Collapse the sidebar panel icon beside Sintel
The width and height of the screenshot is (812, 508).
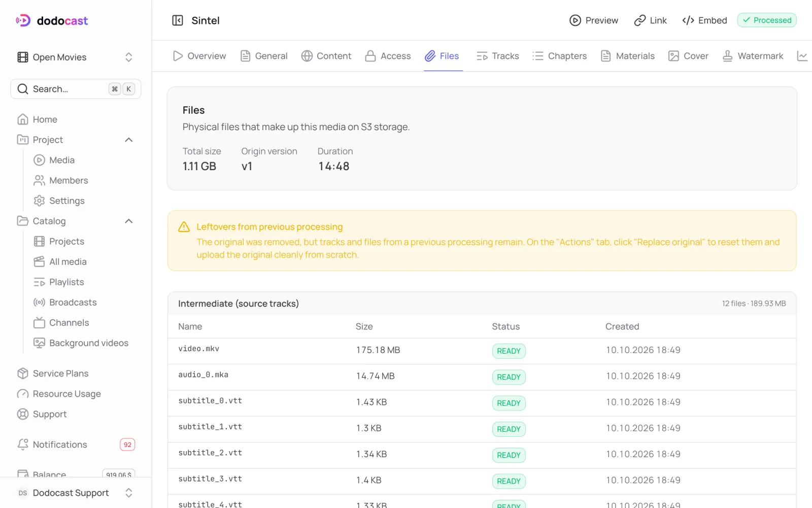click(x=178, y=20)
